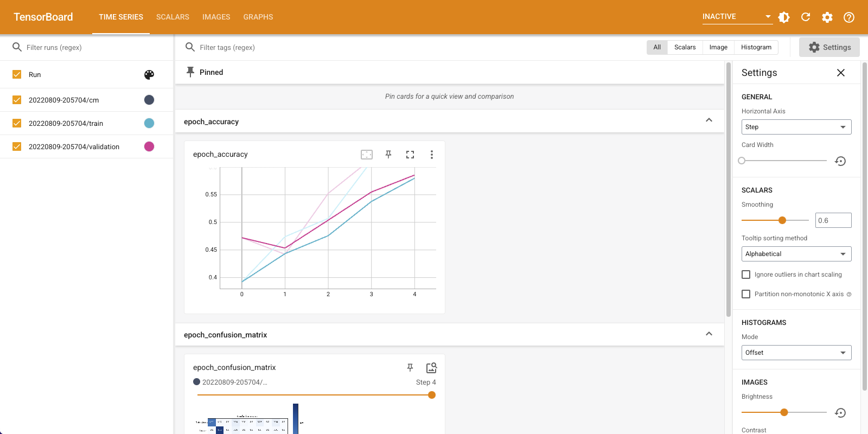
Task: Open epoch_accuracy card more options menu
Action: coord(432,155)
